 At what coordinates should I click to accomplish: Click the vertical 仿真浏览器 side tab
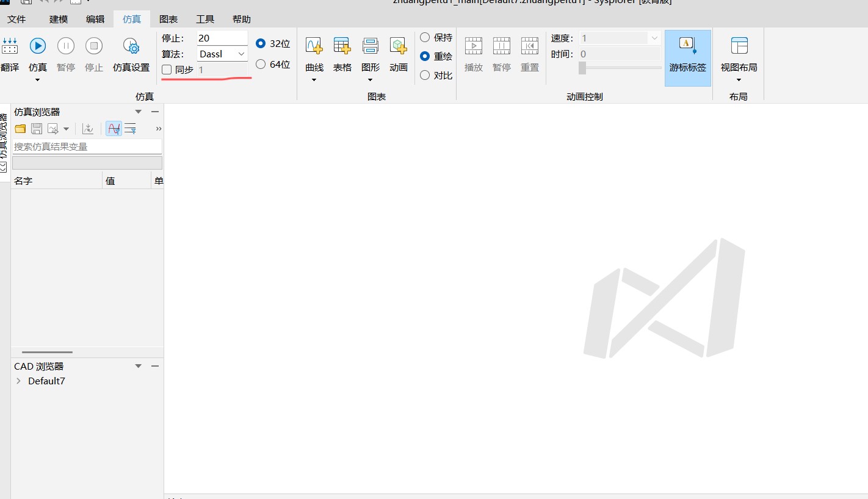[4, 142]
